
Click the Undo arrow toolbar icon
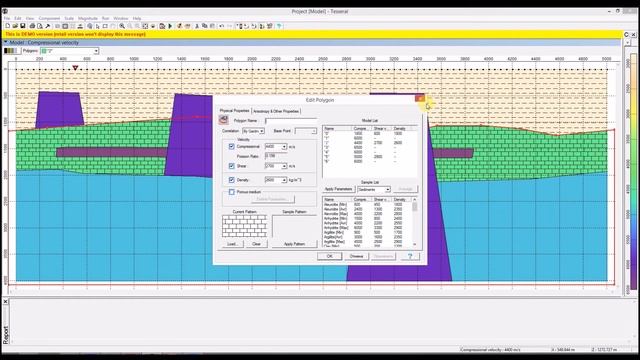pyautogui.click(x=222, y=26)
